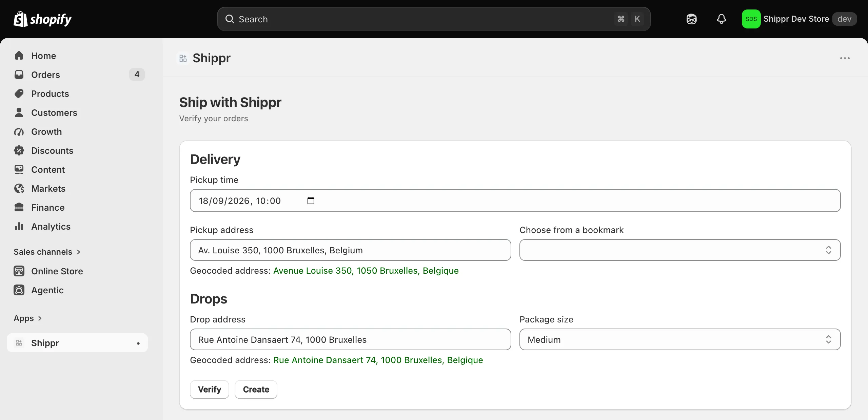868x420 pixels.
Task: Click the Pickup time date field
Action: tap(515, 201)
